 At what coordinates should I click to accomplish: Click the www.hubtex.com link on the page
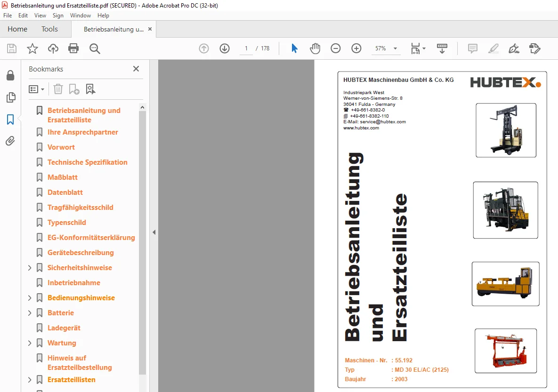361,128
